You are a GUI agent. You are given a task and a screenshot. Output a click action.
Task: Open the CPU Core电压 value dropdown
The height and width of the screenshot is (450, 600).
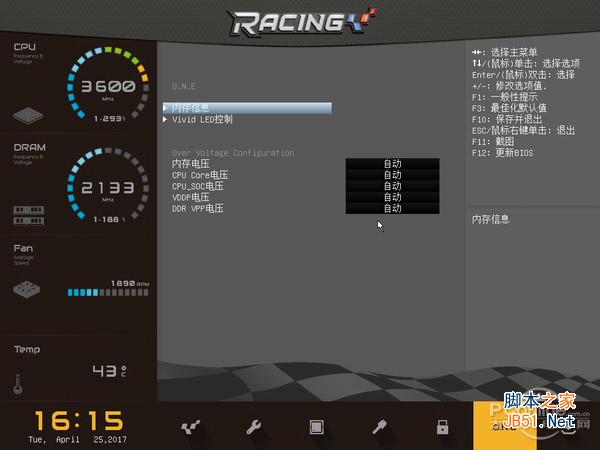[392, 175]
